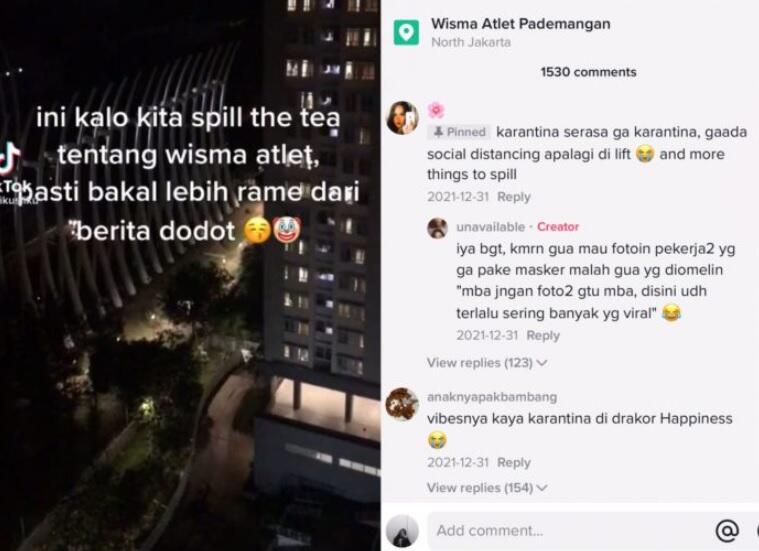Expand View replies (154)

[486, 488]
